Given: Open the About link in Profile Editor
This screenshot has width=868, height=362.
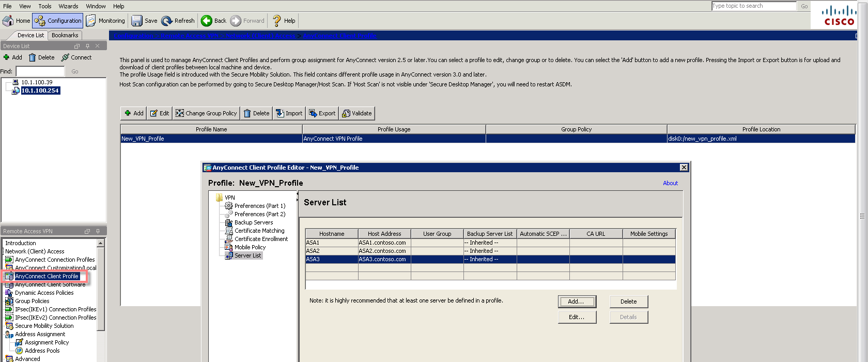Looking at the screenshot, I should coord(670,183).
